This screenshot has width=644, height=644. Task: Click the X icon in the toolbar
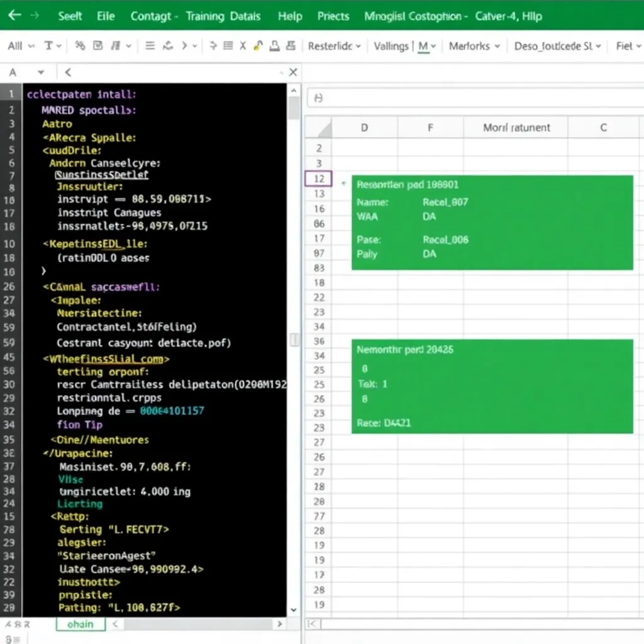tap(243, 46)
